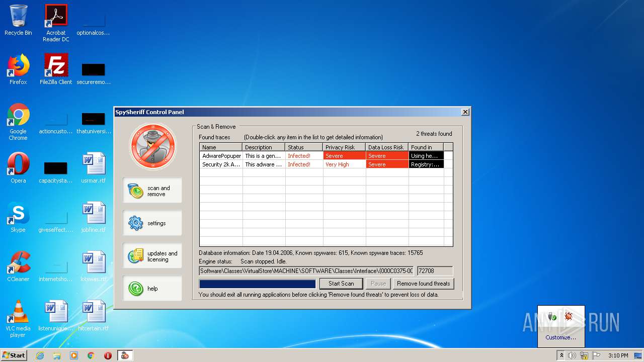Sort by Status column header
This screenshot has width=644, height=362.
(304, 147)
